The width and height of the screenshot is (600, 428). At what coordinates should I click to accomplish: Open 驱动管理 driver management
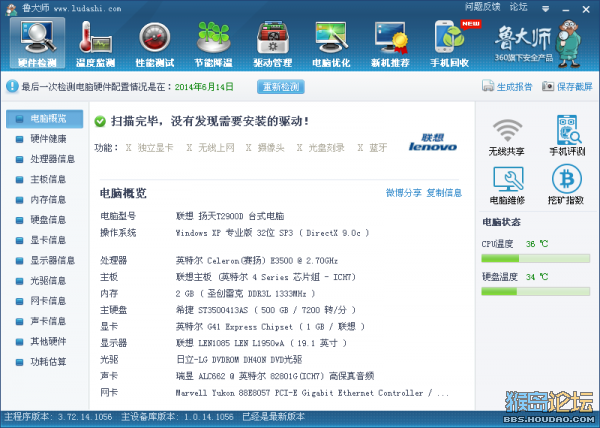(272, 43)
